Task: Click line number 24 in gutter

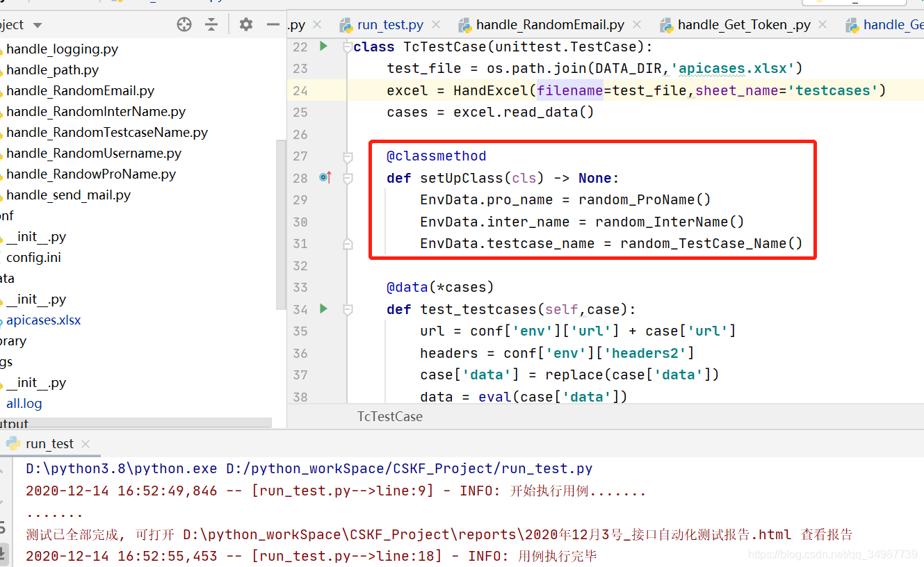Action: [x=300, y=91]
